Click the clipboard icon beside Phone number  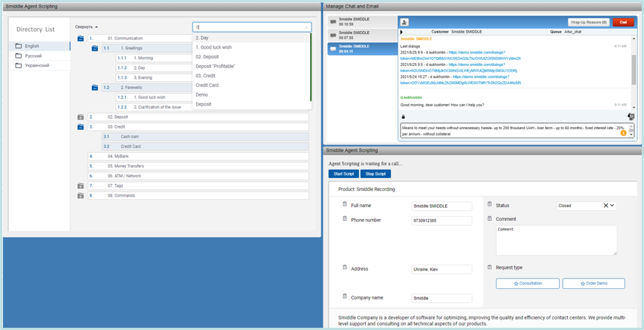point(344,219)
